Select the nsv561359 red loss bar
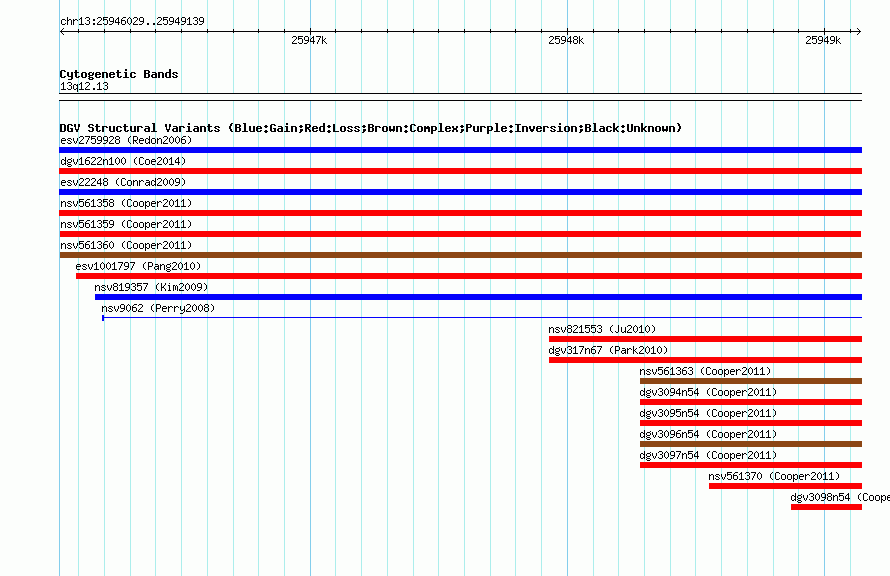This screenshot has height=576, width=890. pos(460,234)
